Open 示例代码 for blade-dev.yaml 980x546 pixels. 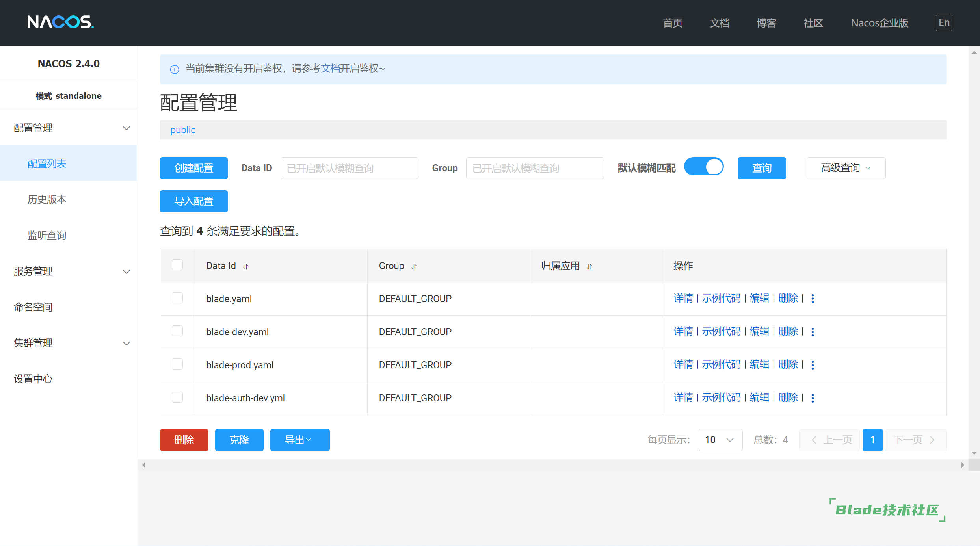[721, 331]
